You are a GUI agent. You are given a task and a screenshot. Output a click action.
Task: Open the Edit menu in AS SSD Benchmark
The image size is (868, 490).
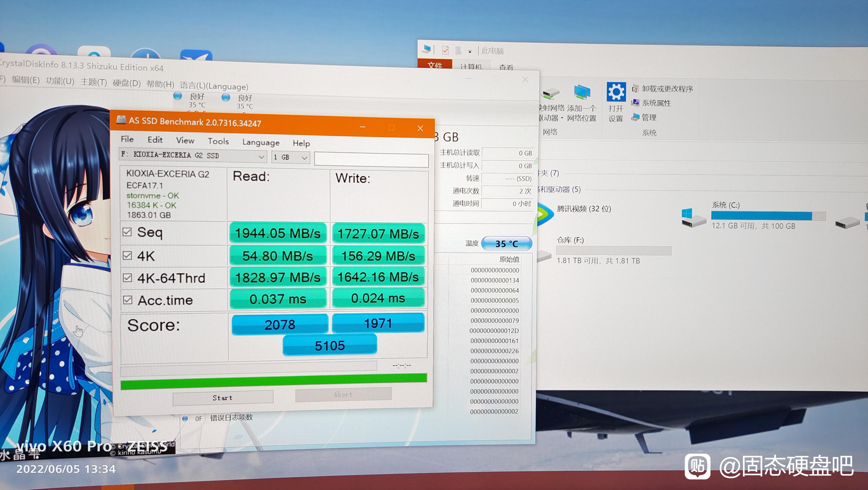pyautogui.click(x=155, y=140)
